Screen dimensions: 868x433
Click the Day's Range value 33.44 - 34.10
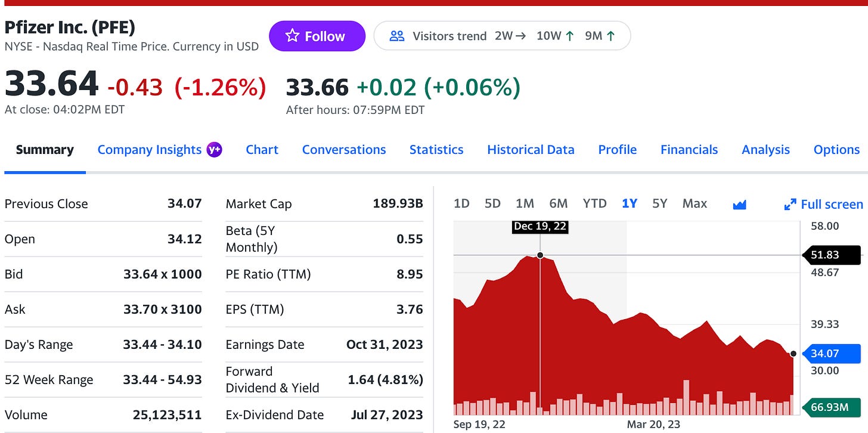[163, 345]
